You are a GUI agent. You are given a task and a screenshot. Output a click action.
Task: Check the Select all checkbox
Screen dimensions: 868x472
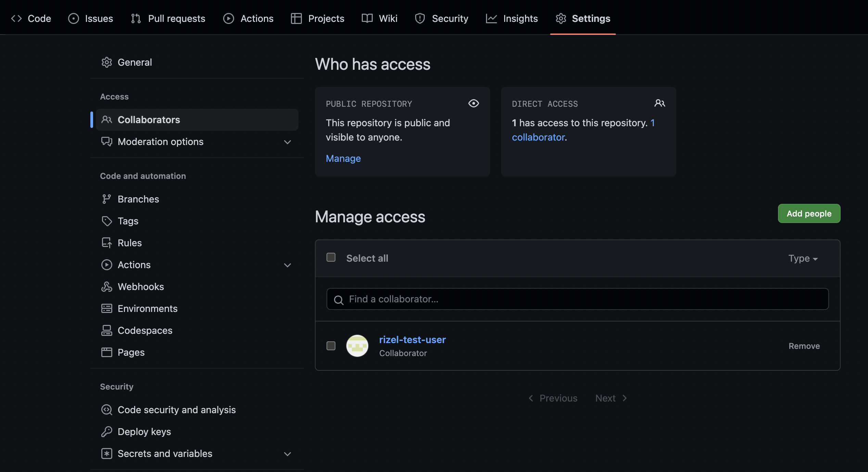pos(331,257)
